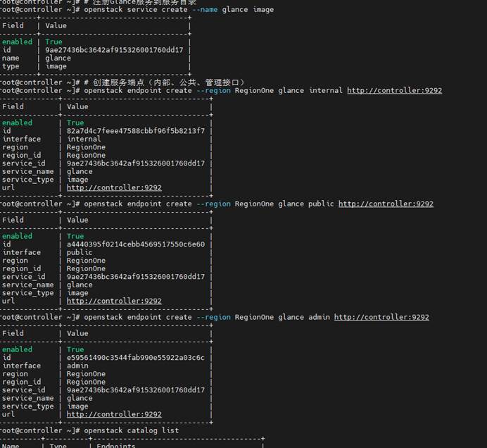Select the endpoint id 82a7d4c7feee47588cbbf96f5b8213f7
Viewport: 487px width, 448px height.
click(x=136, y=131)
